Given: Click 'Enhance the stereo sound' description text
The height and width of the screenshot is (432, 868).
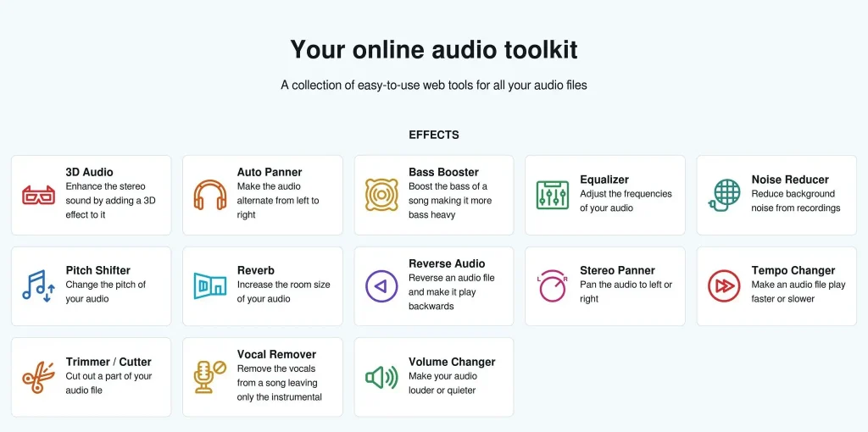Looking at the screenshot, I should coord(111,200).
